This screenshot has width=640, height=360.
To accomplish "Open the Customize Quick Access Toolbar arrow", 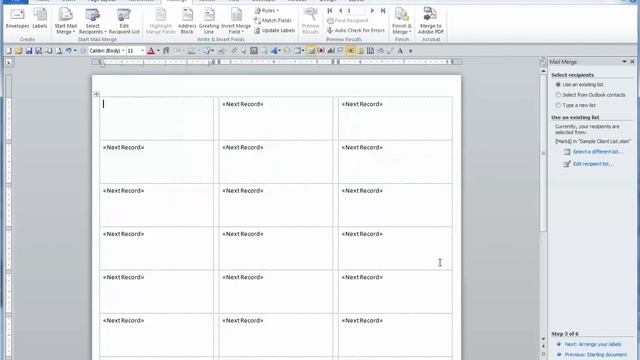I will click(x=411, y=51).
